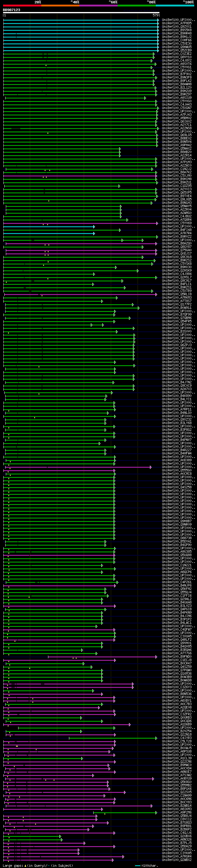Select hit label UniRef100_B9HR48
Viewport: 197px width, 868px height.
(x=177, y=33)
